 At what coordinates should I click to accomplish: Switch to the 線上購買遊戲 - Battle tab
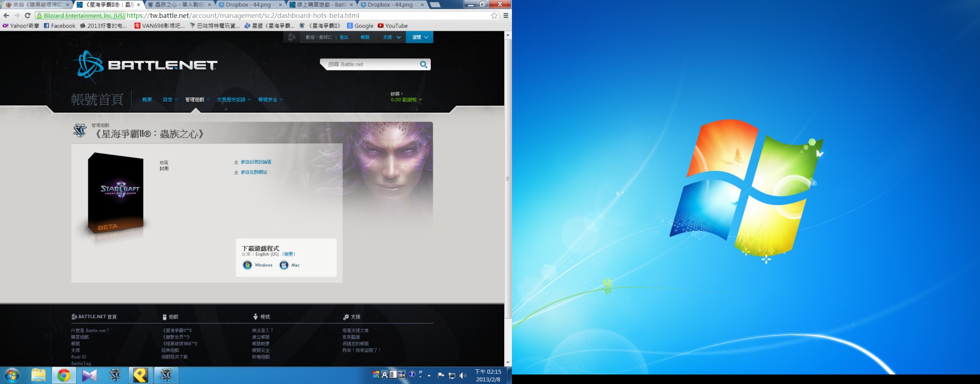point(320,5)
